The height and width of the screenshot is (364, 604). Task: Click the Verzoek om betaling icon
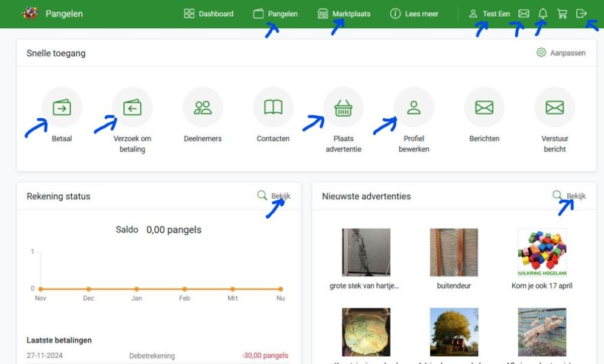(132, 107)
